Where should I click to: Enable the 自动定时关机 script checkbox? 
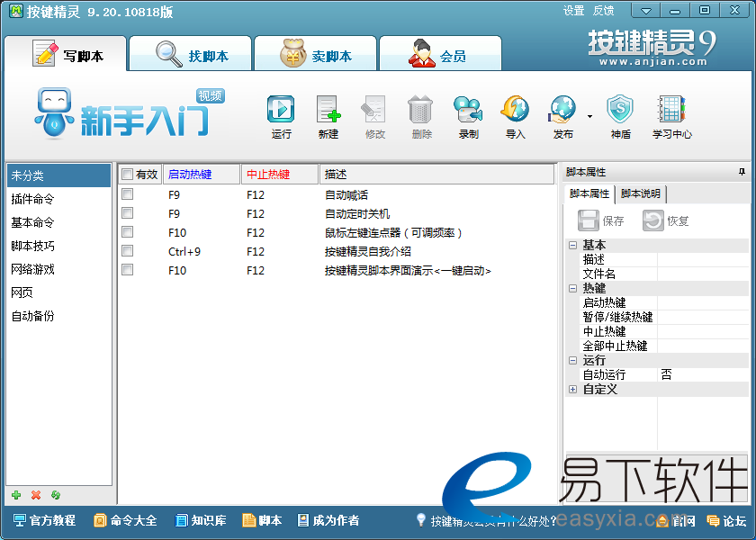pyautogui.click(x=127, y=213)
